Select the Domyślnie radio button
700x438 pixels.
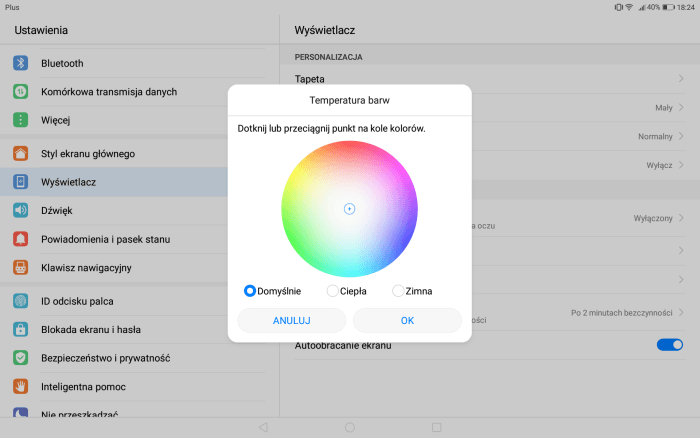pyautogui.click(x=250, y=291)
